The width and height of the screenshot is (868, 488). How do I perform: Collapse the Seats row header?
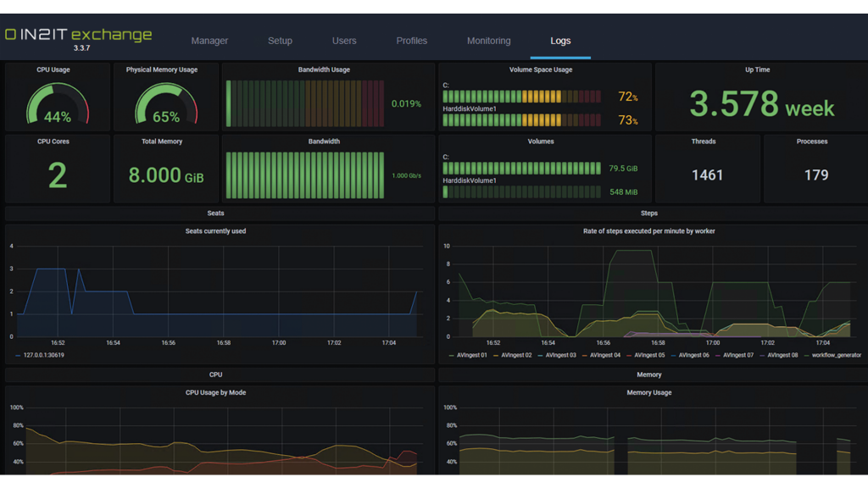(x=215, y=213)
